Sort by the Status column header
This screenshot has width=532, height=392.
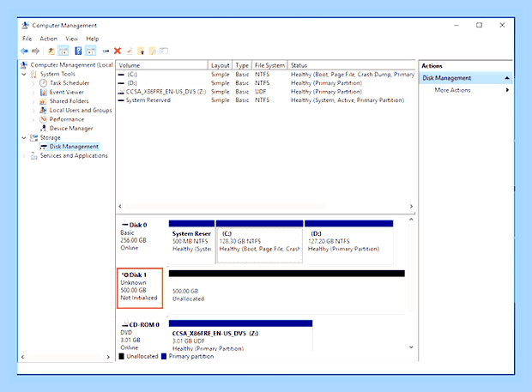click(x=352, y=65)
